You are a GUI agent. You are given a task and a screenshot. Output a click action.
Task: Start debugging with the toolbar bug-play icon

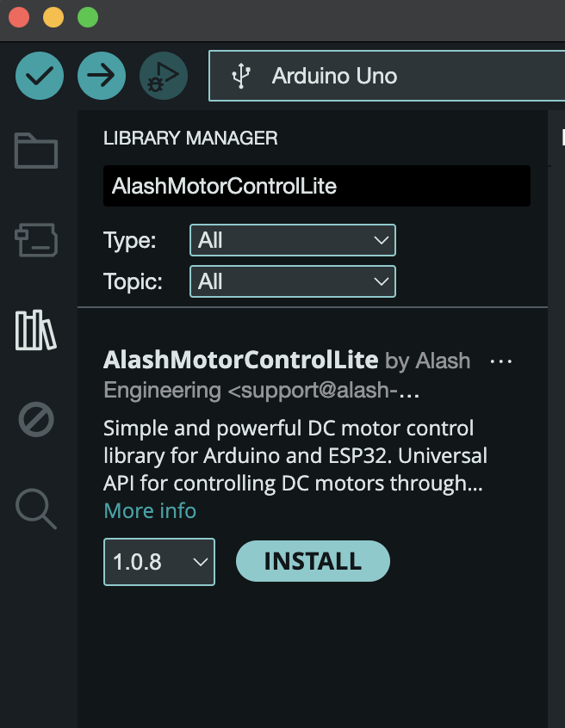point(164,76)
